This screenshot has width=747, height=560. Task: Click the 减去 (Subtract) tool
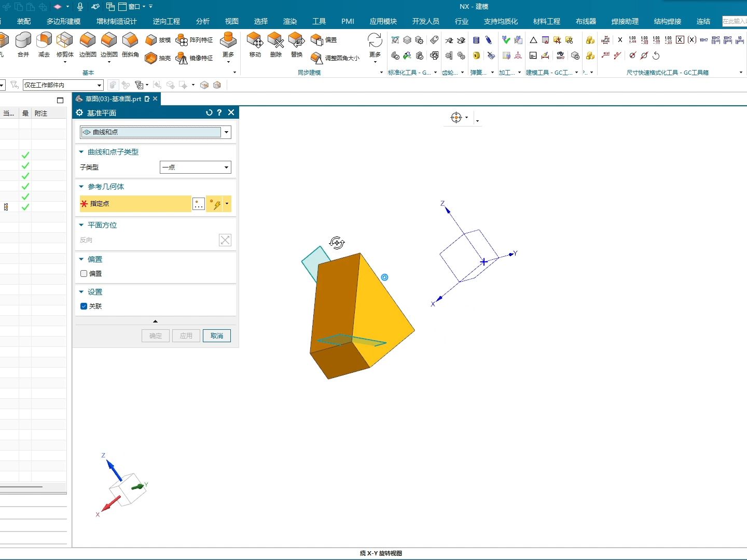pyautogui.click(x=44, y=44)
